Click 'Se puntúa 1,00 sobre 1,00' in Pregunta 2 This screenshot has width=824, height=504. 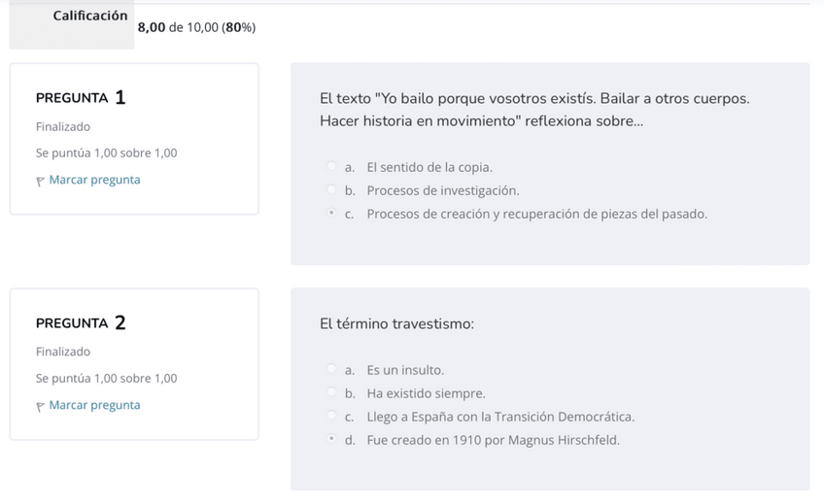pyautogui.click(x=107, y=378)
